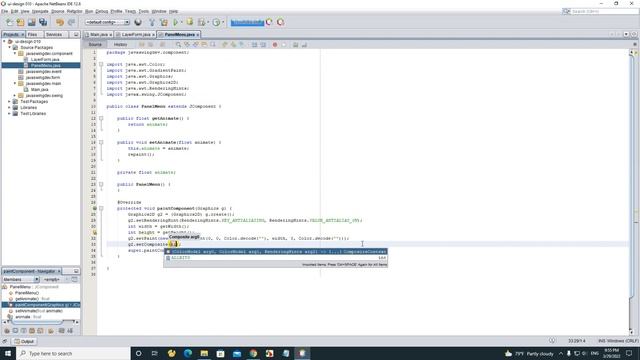Open the default config dropdown
Image resolution: width=640 pixels, height=360 pixels.
107,22
